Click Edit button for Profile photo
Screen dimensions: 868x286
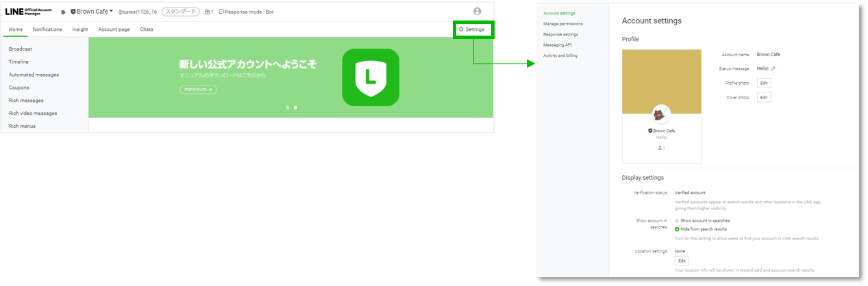(x=764, y=83)
